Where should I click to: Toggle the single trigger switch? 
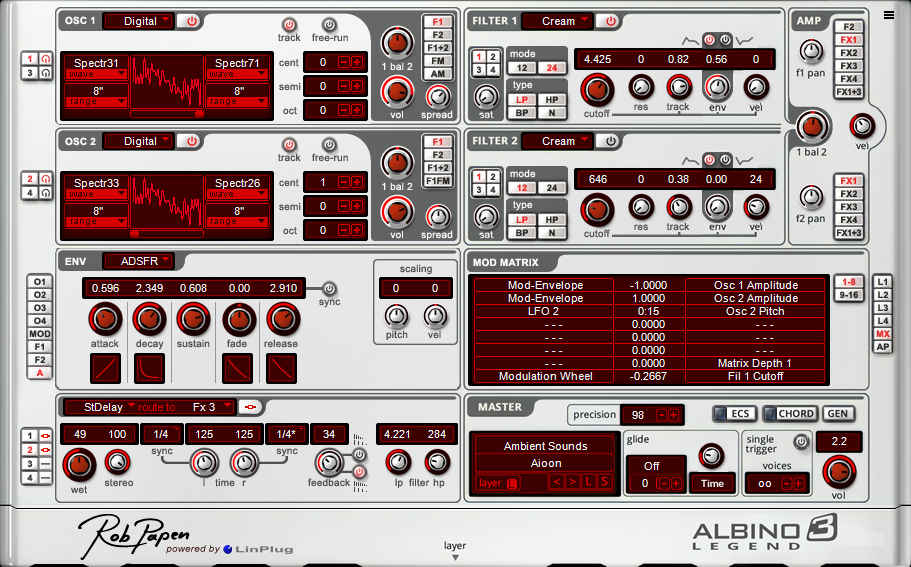[x=799, y=441]
